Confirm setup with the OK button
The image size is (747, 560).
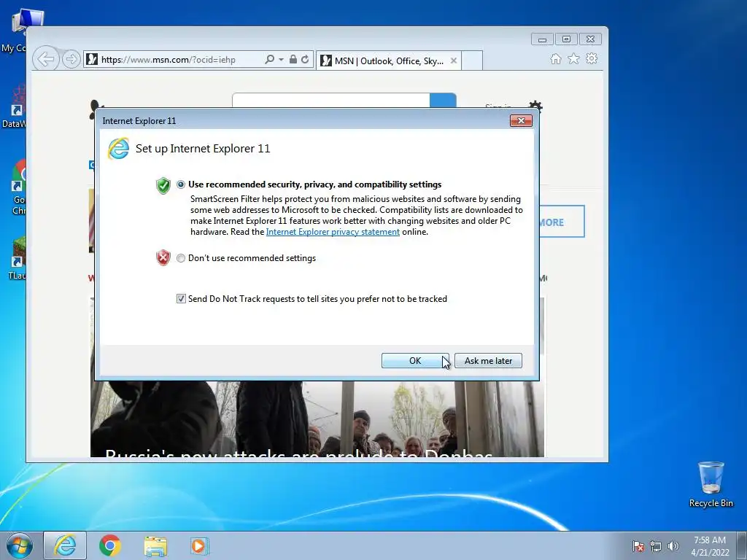pos(415,360)
